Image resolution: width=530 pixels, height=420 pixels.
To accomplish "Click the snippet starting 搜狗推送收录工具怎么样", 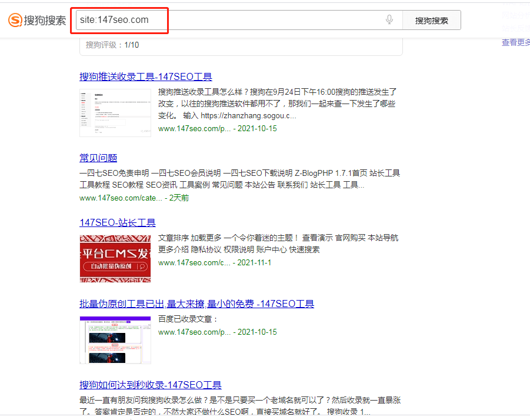I will [x=278, y=104].
